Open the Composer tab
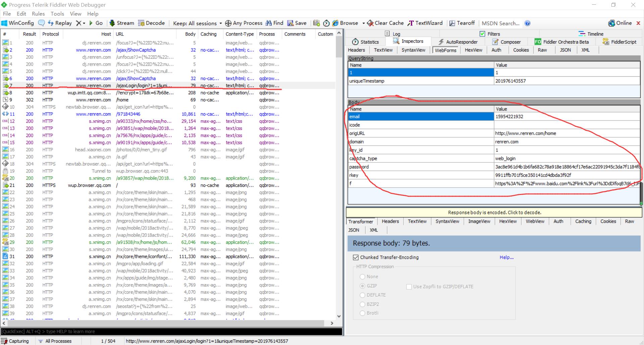This screenshot has width=644, height=345. (506, 42)
